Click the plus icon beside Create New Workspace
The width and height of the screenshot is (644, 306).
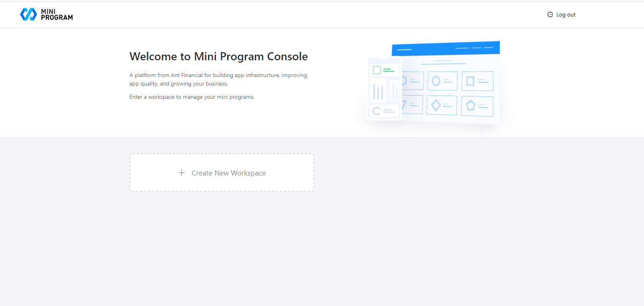pos(182,173)
